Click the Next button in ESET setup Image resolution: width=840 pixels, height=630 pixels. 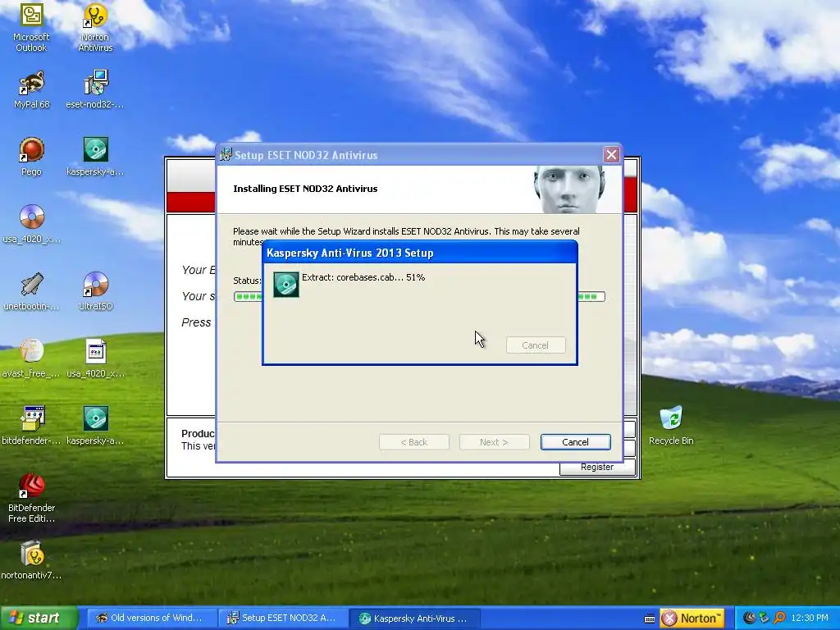coord(494,442)
